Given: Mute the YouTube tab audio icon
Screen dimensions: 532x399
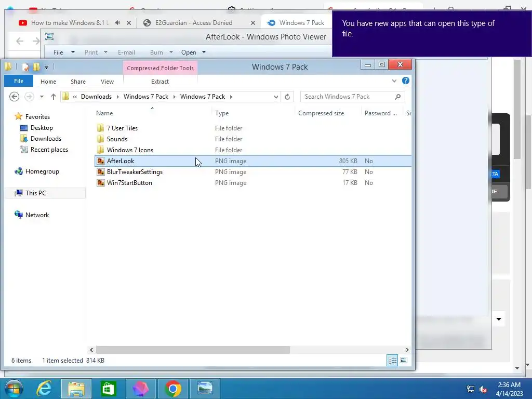Looking at the screenshot, I should pos(118,23).
